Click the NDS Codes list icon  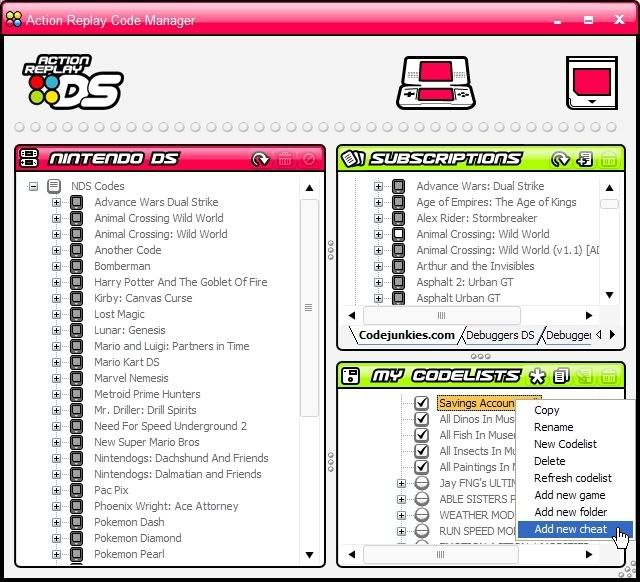54,186
